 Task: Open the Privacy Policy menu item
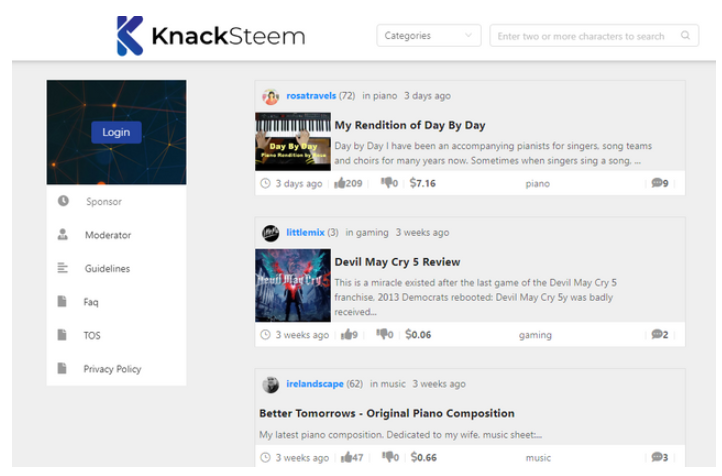pos(112,369)
